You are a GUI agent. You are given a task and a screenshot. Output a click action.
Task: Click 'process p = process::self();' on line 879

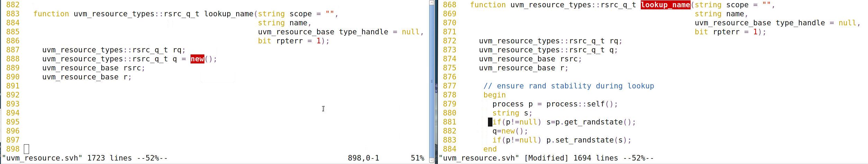click(x=555, y=104)
